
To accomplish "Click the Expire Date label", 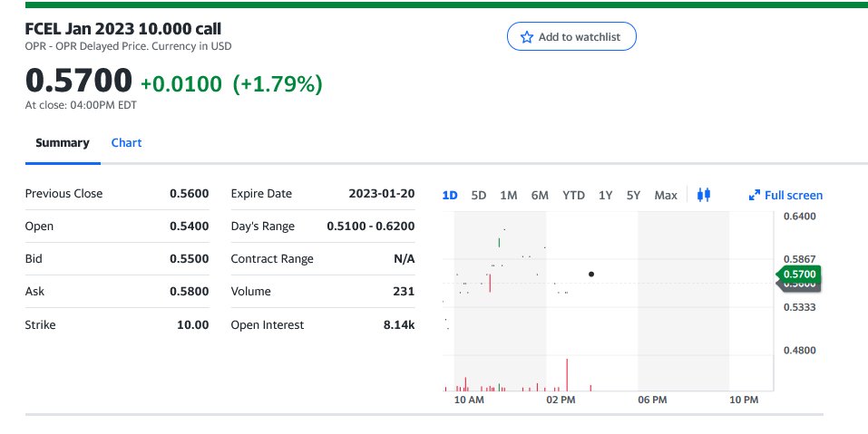I will (261, 194).
